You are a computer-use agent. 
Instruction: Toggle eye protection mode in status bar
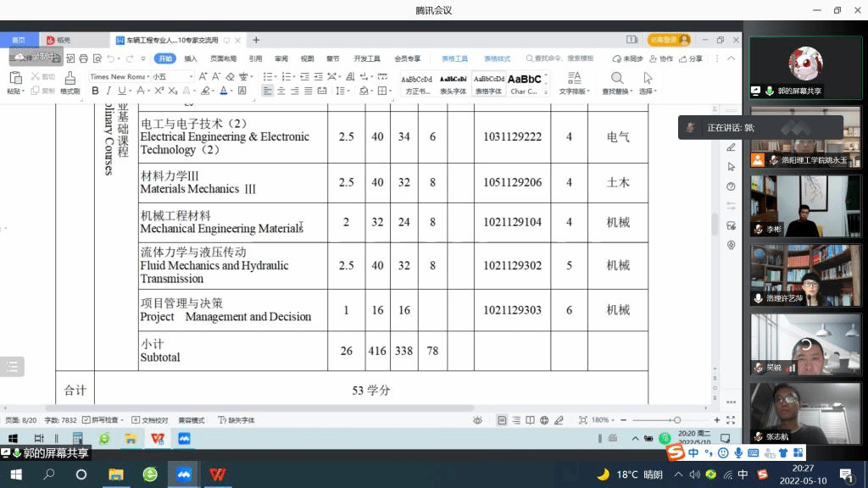(478, 420)
